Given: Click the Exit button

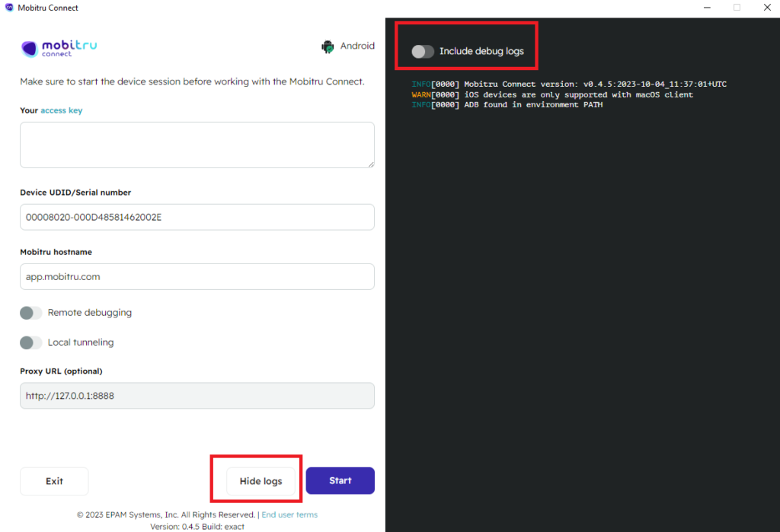Looking at the screenshot, I should coord(53,480).
